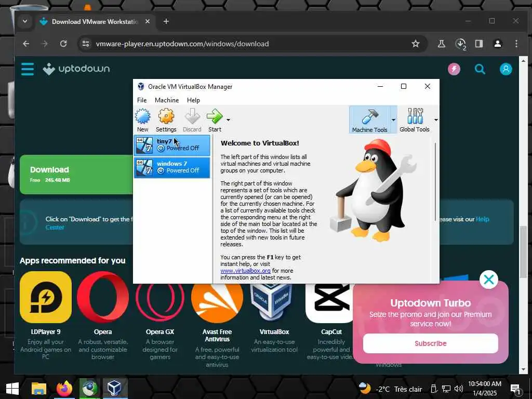Click the browser page vertical scrollbar

(523, 252)
